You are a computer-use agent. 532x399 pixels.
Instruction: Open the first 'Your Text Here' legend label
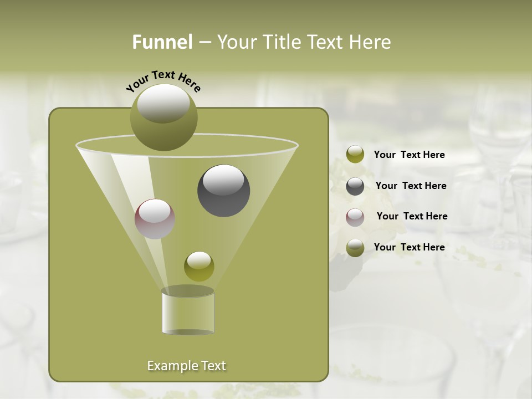point(410,155)
